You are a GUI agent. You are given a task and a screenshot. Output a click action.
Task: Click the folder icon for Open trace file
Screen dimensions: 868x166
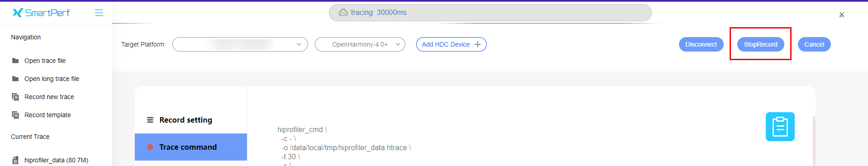click(x=15, y=61)
